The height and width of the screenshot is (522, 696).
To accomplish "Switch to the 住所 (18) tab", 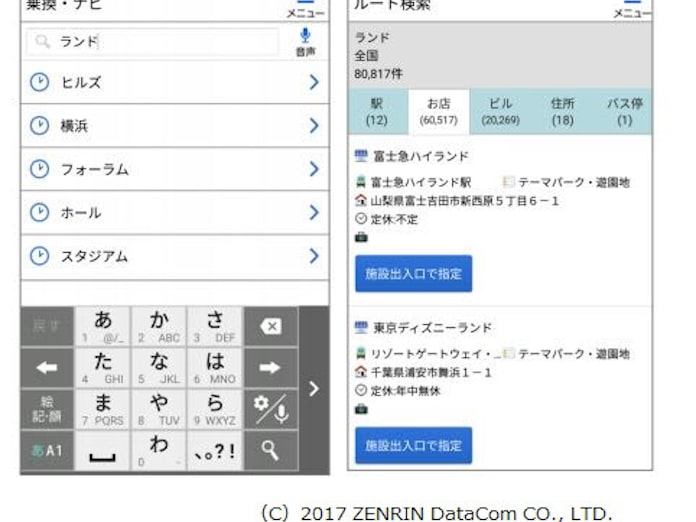I will 562,112.
